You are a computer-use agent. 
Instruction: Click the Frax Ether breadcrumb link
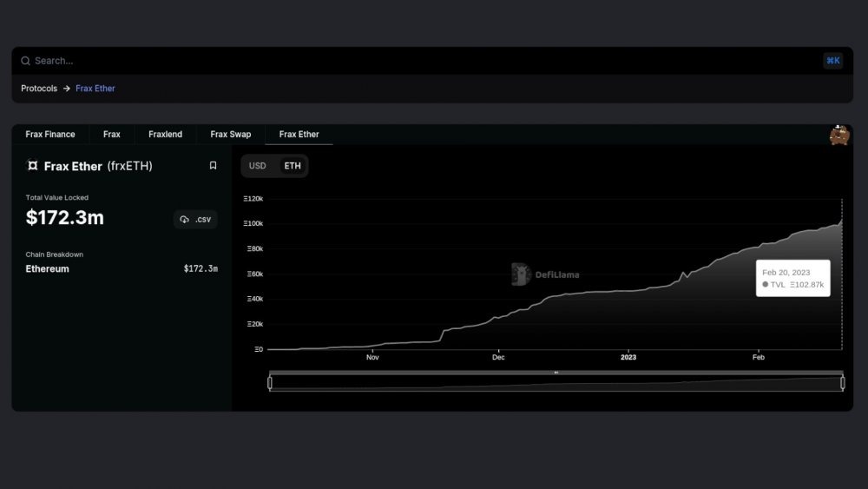click(95, 89)
